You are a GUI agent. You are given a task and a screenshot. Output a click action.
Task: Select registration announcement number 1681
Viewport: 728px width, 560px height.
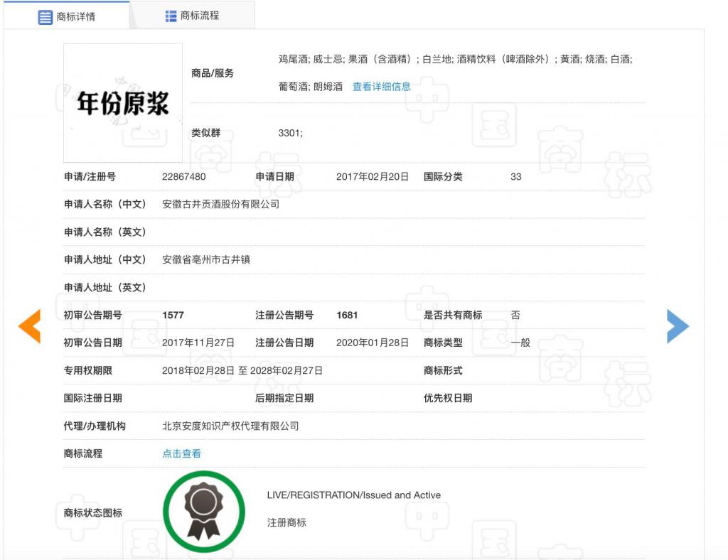(347, 315)
